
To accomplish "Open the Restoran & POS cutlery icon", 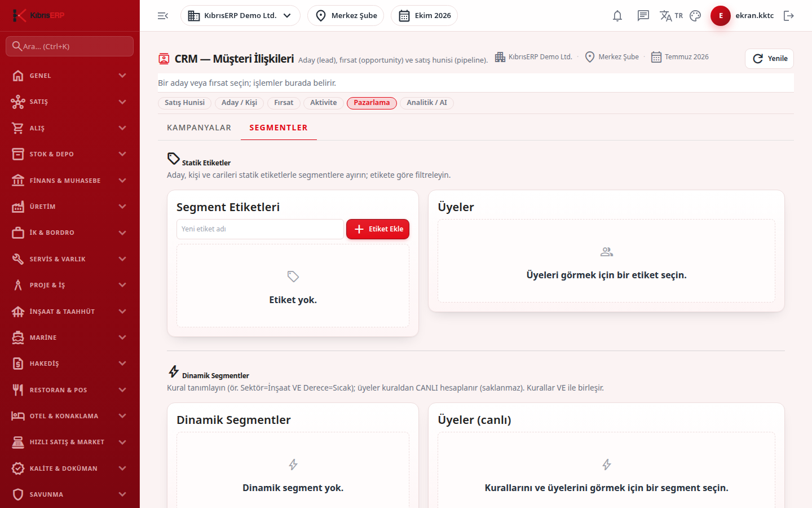I will (18, 390).
